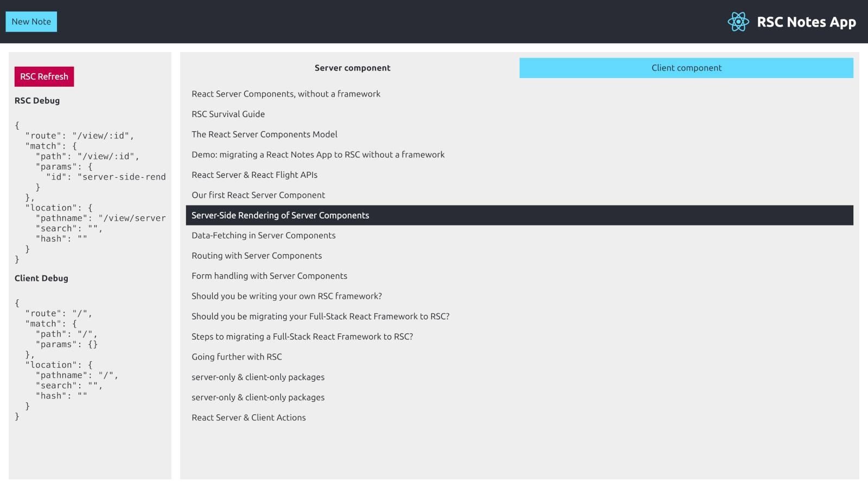868x488 pixels.
Task: Click the highlighted 'Server-Side Rendering of Server Components' note
Action: pyautogui.click(x=280, y=215)
